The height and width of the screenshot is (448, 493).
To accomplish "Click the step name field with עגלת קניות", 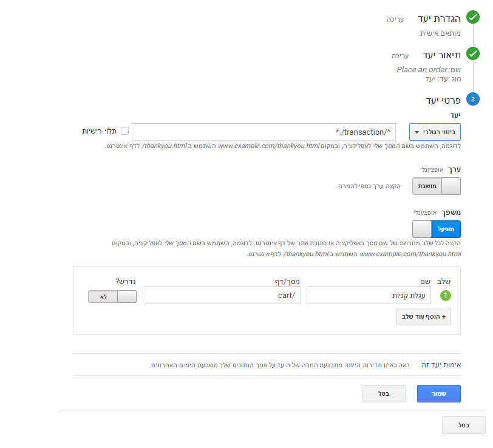I will (x=369, y=296).
